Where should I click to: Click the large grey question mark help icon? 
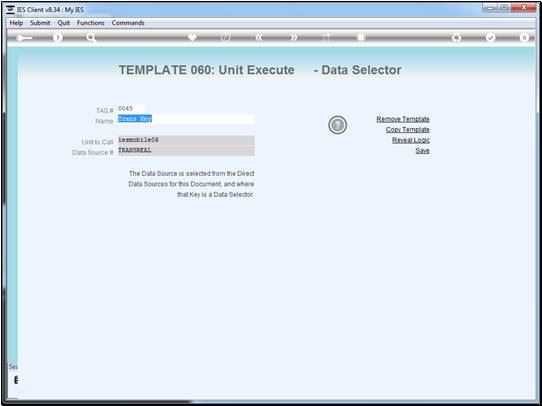click(337, 125)
